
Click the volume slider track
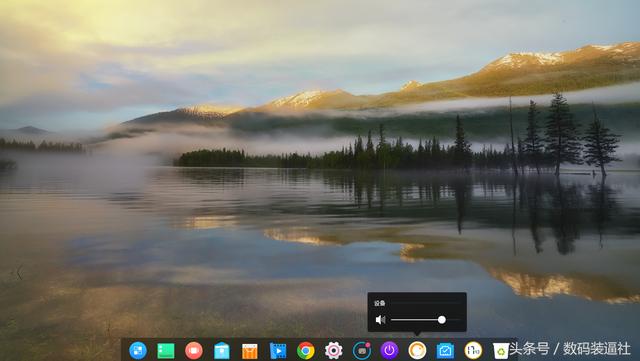[x=425, y=320]
